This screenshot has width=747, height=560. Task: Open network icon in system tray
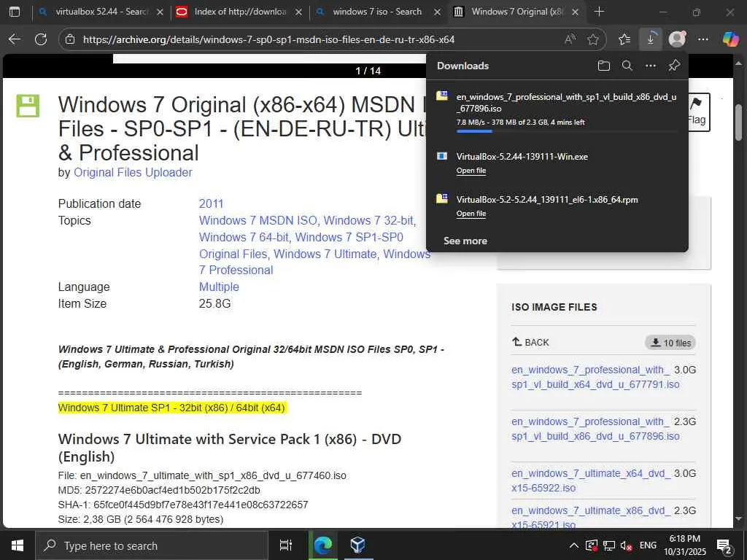pyautogui.click(x=609, y=545)
